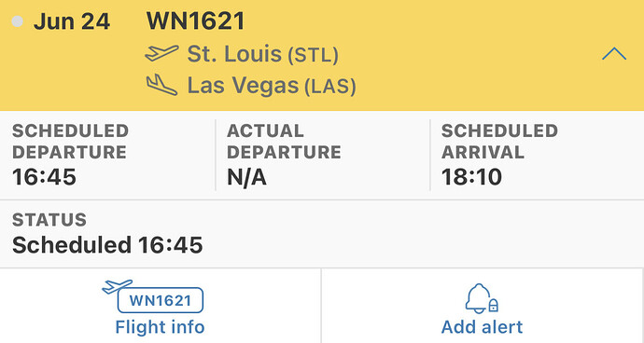Select St. Louis (STL) origin text
644x343 pixels.
[x=263, y=54]
